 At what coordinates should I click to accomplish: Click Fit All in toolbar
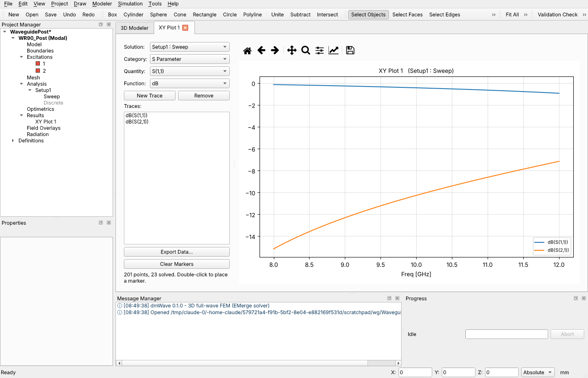click(x=512, y=15)
